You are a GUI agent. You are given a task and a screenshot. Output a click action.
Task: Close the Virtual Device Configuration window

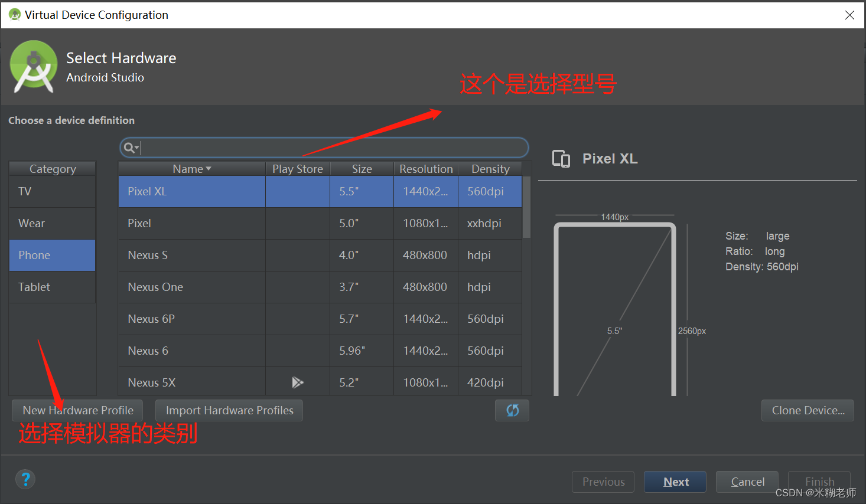pos(849,15)
